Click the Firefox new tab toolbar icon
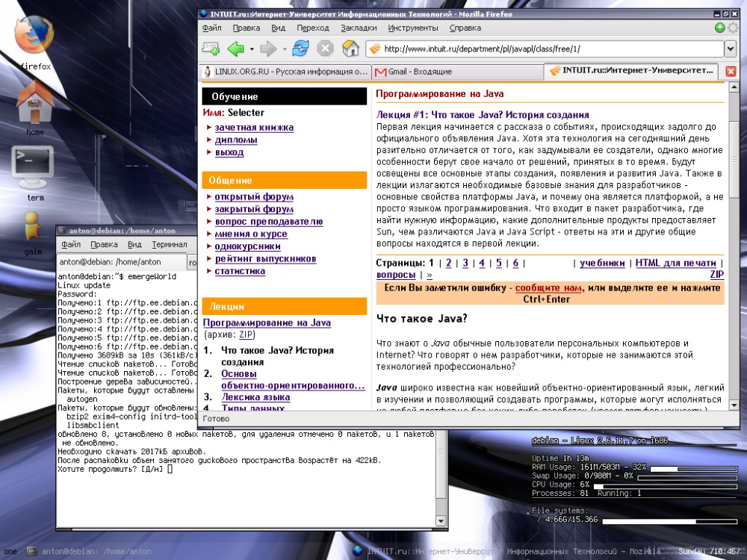This screenshot has height=560, width=747. click(211, 48)
